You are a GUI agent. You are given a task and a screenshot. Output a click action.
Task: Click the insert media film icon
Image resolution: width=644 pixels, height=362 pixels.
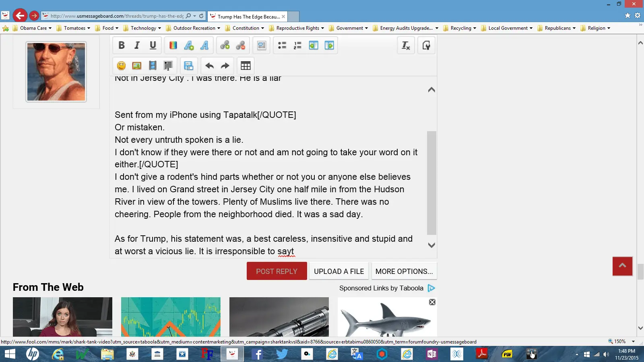(x=153, y=66)
